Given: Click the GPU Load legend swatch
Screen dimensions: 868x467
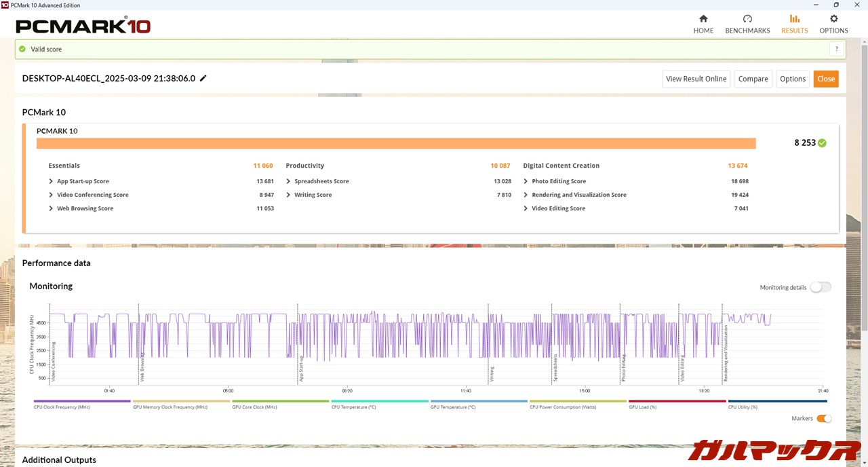Looking at the screenshot, I should (677, 401).
